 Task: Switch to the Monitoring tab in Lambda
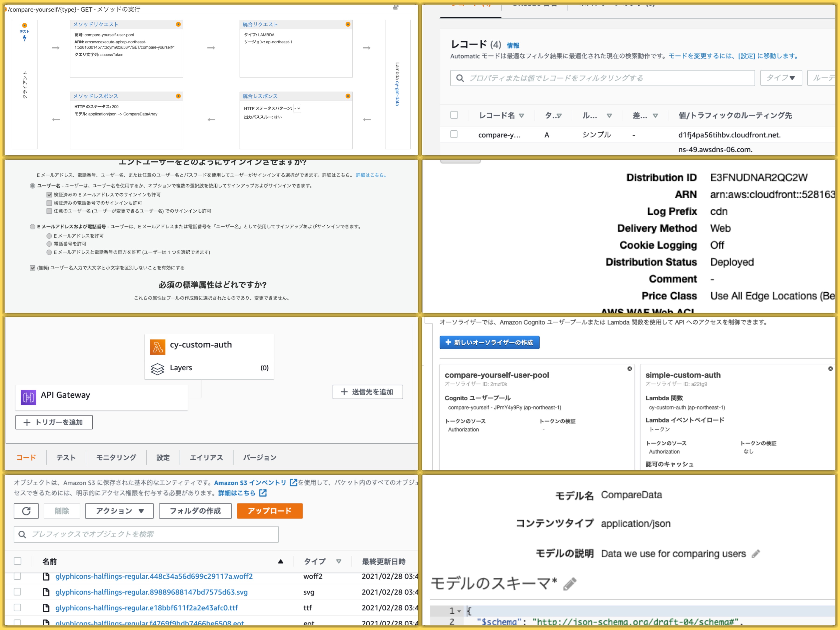(116, 457)
